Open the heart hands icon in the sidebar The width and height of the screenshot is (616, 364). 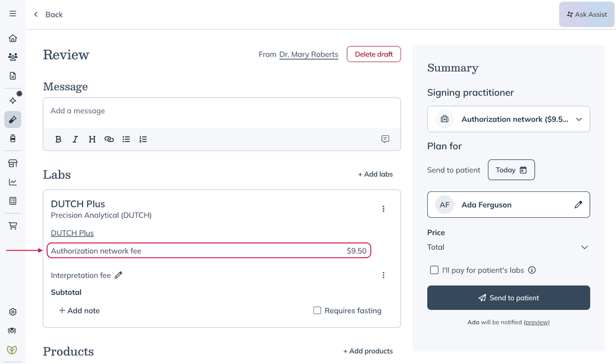[12, 330]
